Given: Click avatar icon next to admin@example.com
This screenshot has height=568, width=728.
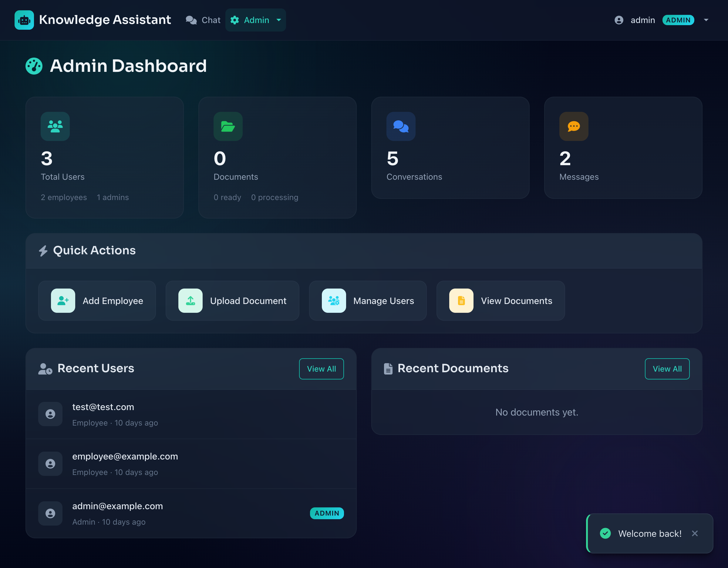Looking at the screenshot, I should click(x=50, y=513).
